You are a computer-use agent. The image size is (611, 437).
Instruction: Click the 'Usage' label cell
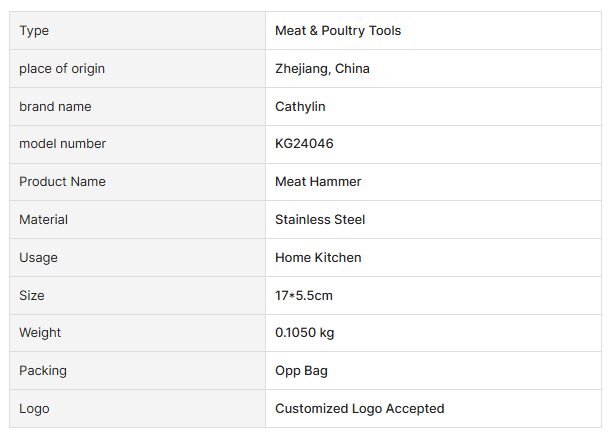point(38,257)
